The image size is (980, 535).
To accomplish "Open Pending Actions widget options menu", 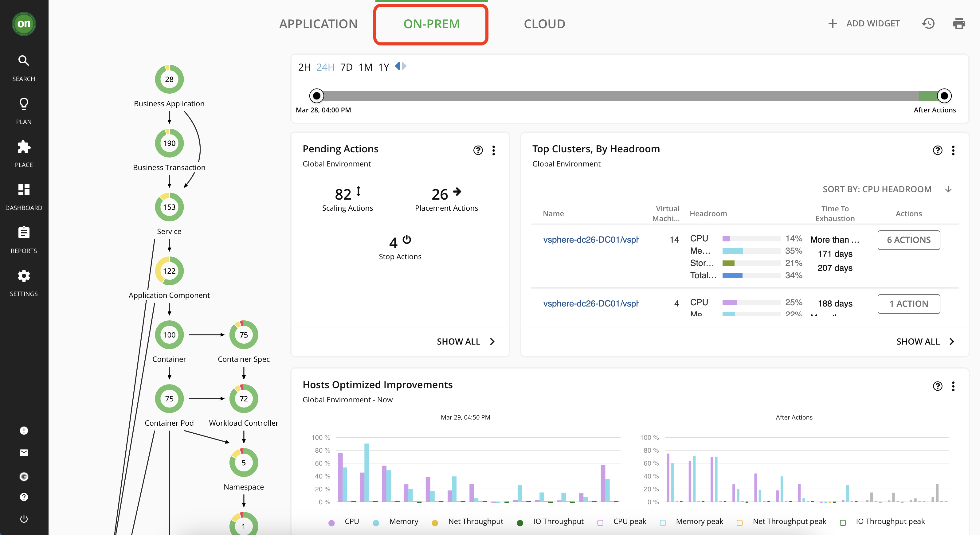I will point(493,150).
